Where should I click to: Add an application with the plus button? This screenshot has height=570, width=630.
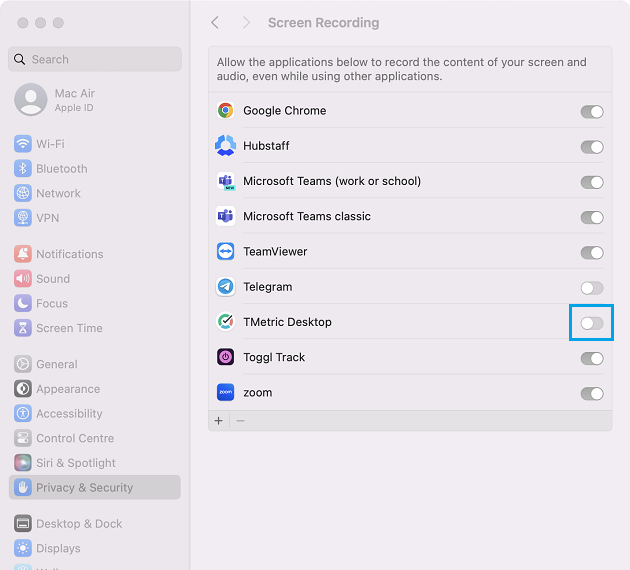pos(219,421)
